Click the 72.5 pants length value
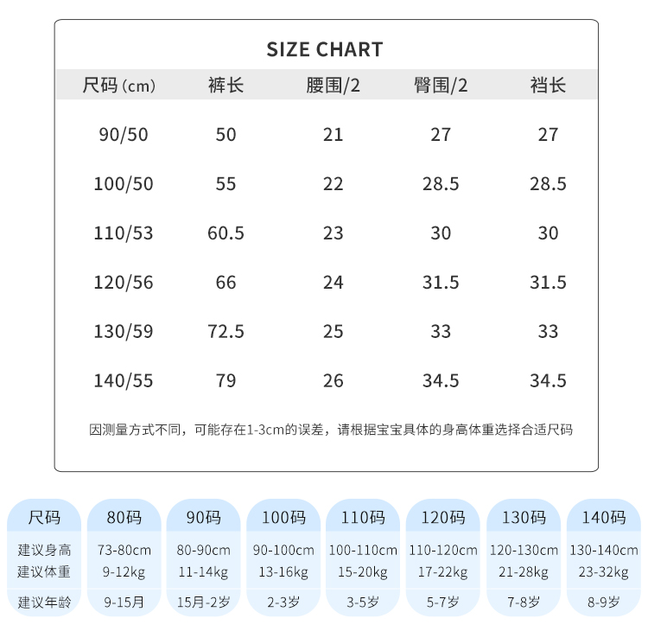The image size is (648, 644). click(x=226, y=332)
